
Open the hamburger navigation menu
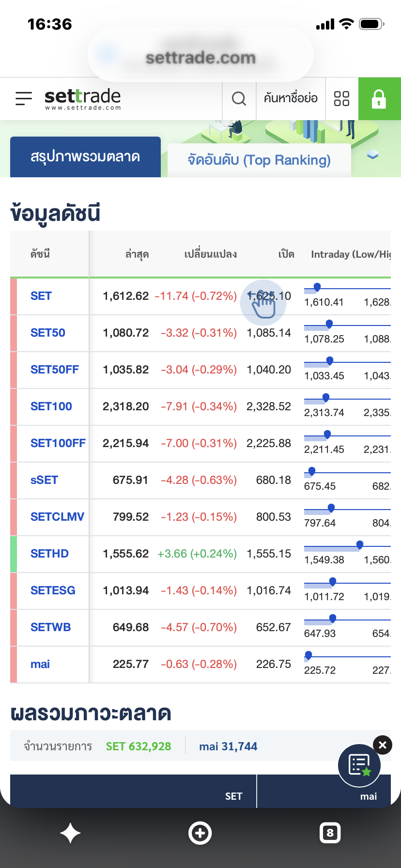coord(23,98)
